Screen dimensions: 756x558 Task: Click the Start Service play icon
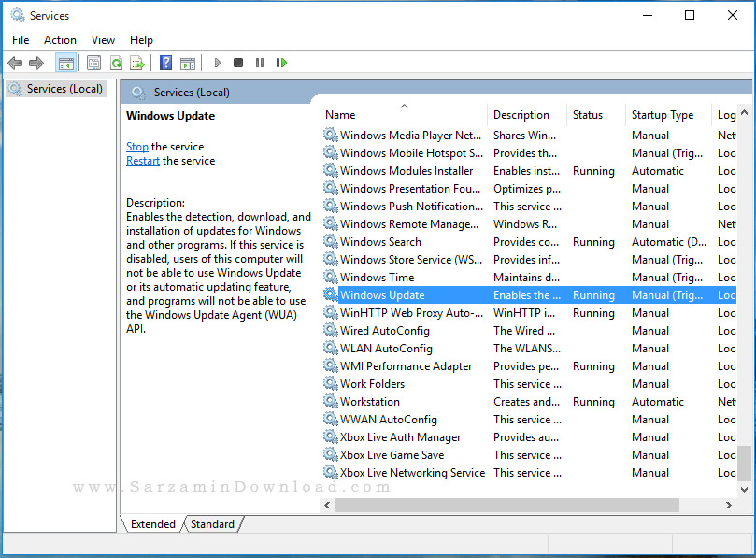click(x=218, y=63)
